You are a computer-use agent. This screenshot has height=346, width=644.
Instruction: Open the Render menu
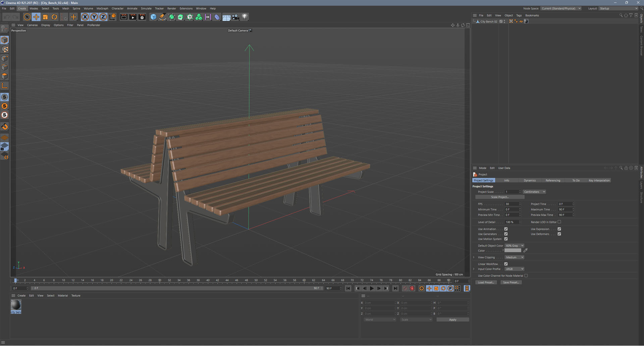171,8
